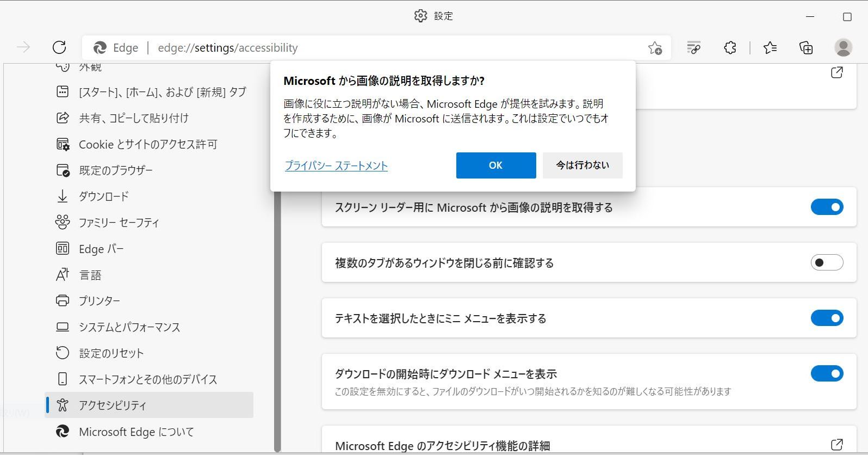Open the Collections icon
This screenshot has height=455, width=868.
pyautogui.click(x=806, y=48)
